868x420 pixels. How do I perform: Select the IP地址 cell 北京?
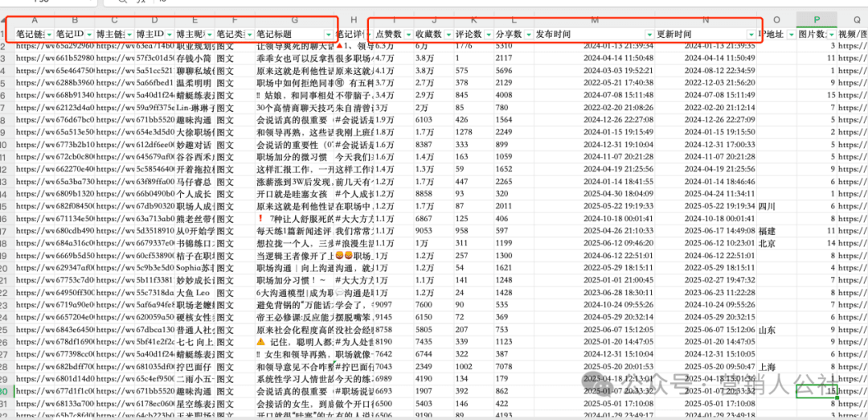point(776,243)
